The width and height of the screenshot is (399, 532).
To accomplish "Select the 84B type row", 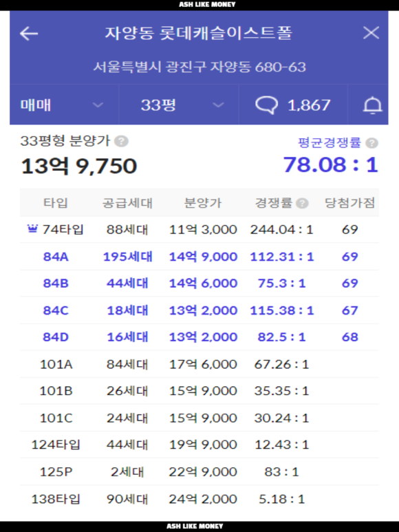I will click(x=199, y=284).
